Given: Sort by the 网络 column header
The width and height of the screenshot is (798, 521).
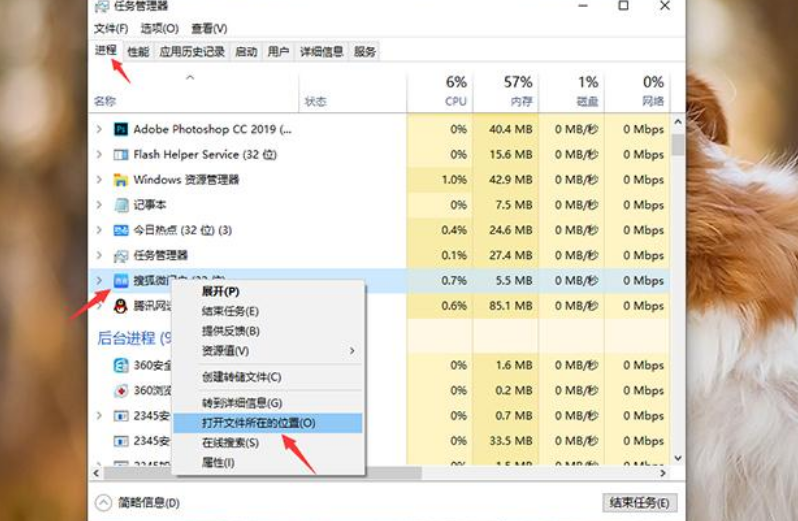Looking at the screenshot, I should (x=637, y=91).
